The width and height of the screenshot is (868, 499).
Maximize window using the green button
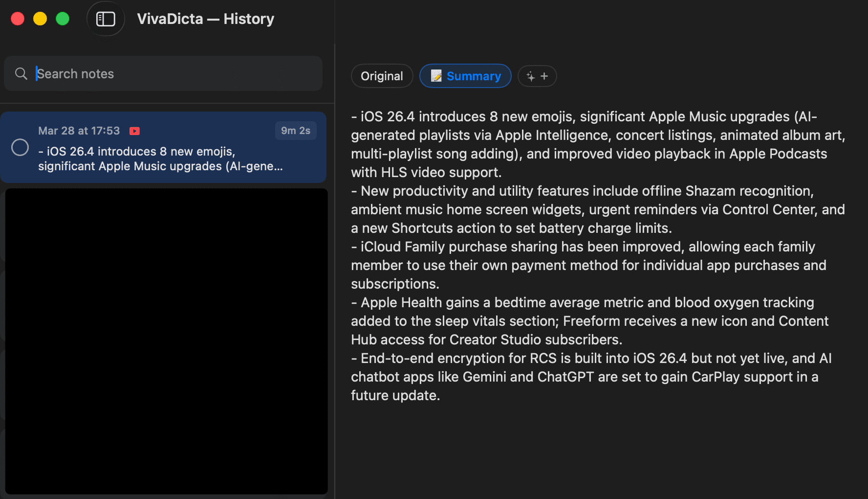pyautogui.click(x=63, y=19)
